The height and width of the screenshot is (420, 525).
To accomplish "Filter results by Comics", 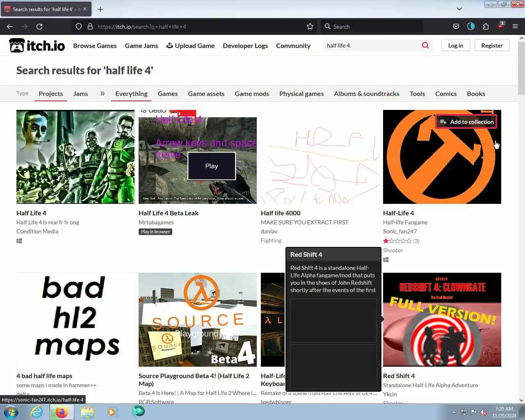I will pos(446,94).
